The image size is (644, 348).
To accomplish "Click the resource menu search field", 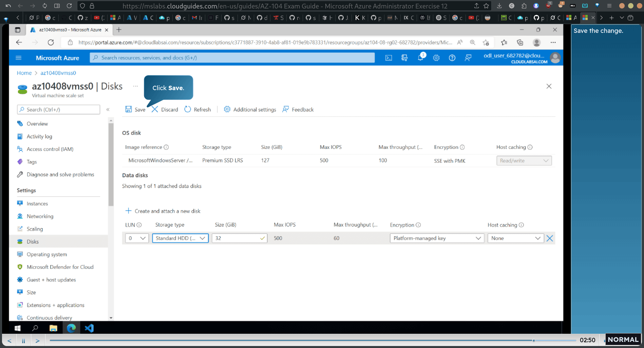I will pos(58,109).
